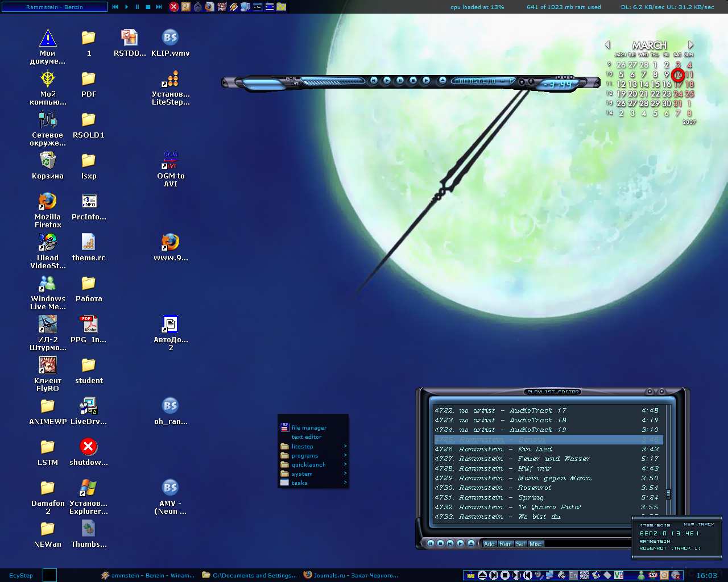Click the 16:03 taskbar clock
Image resolution: width=728 pixels, height=582 pixels.
[707, 575]
